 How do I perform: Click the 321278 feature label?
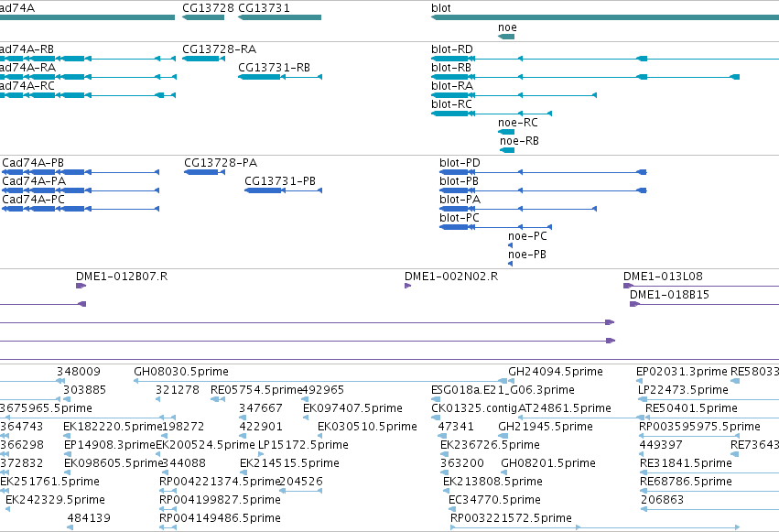coord(178,390)
